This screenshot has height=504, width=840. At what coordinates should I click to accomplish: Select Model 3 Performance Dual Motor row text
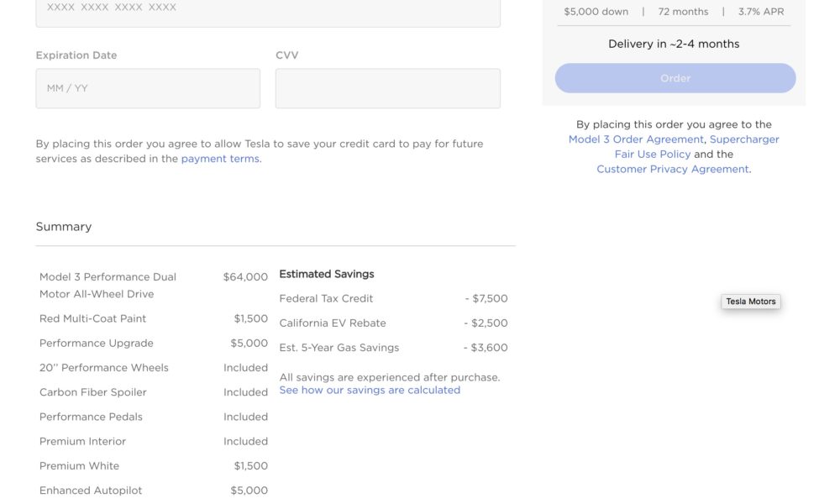pos(108,286)
